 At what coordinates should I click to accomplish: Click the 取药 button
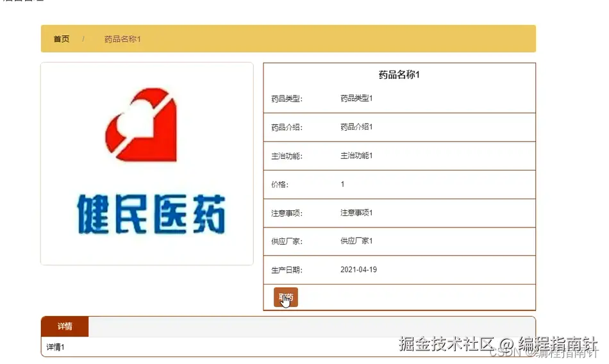286,297
